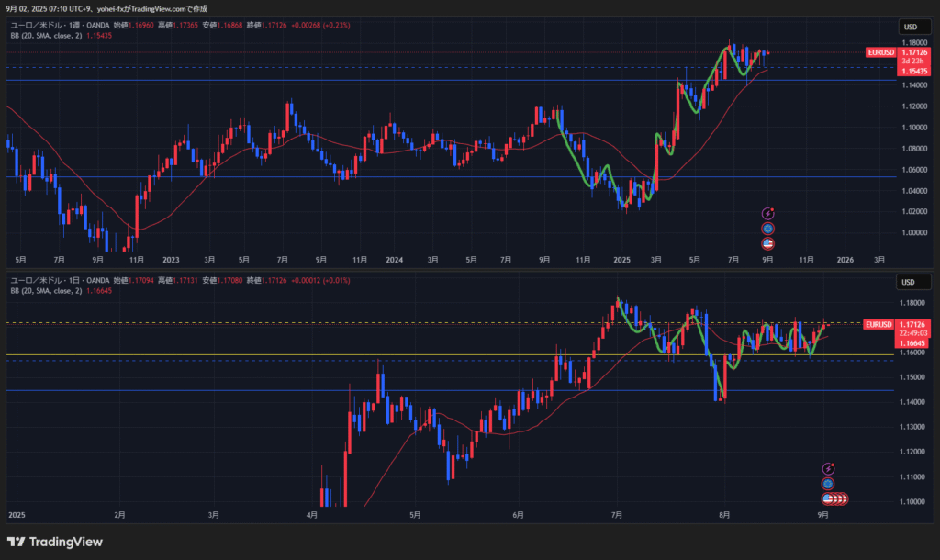
Task: Click the 22:49:03 countdown label
Action: tap(913, 333)
